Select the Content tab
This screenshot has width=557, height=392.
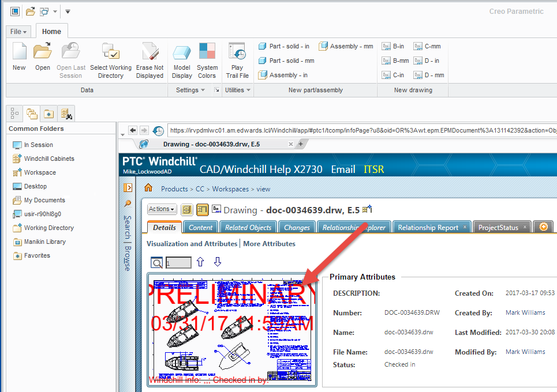[x=200, y=227]
